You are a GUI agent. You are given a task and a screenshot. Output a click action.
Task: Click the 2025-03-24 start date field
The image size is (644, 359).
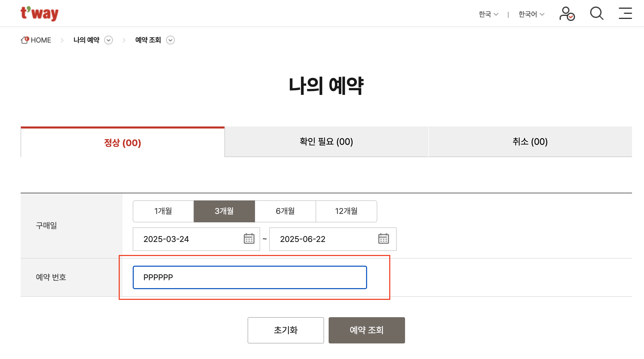click(x=189, y=239)
